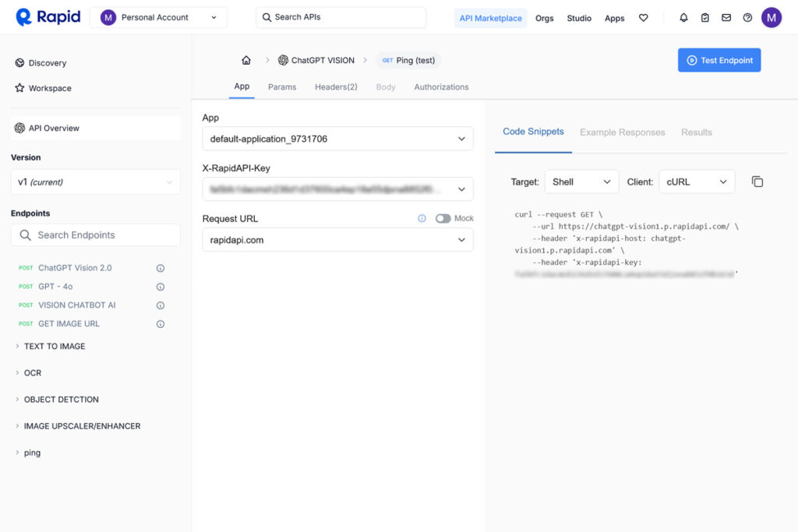Show info for VISION CHATBOT AI endpoint
The image size is (798, 532).
click(161, 305)
